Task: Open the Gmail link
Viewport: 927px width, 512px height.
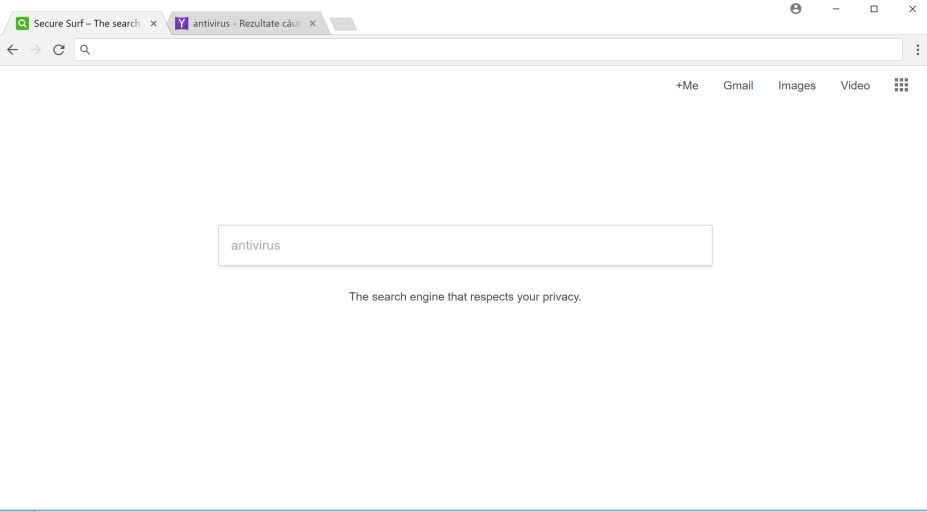Action: (x=738, y=86)
